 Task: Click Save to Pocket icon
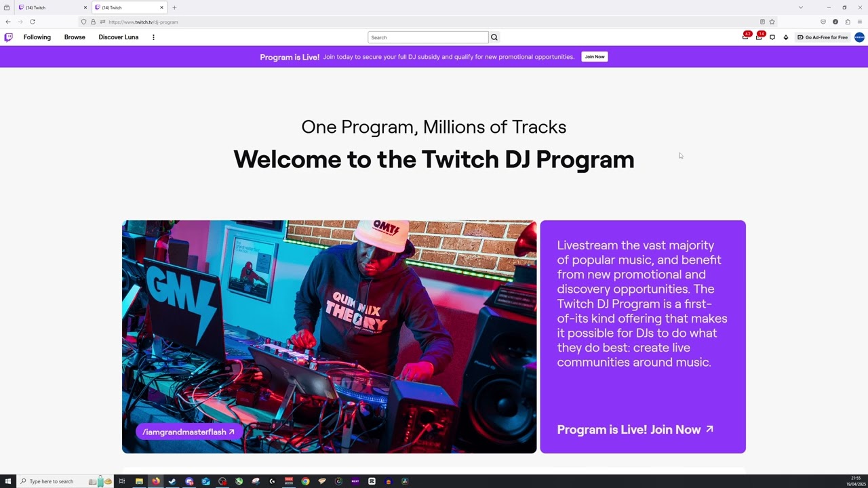click(x=823, y=22)
